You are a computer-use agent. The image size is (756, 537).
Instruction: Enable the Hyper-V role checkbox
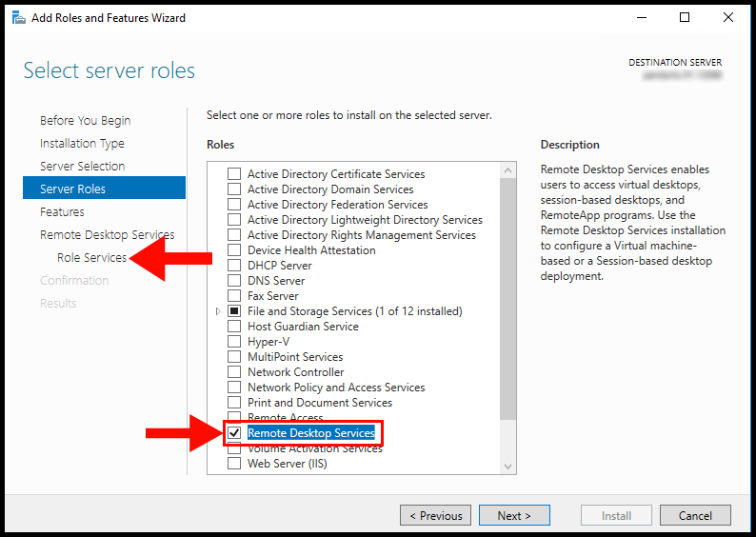tap(234, 342)
